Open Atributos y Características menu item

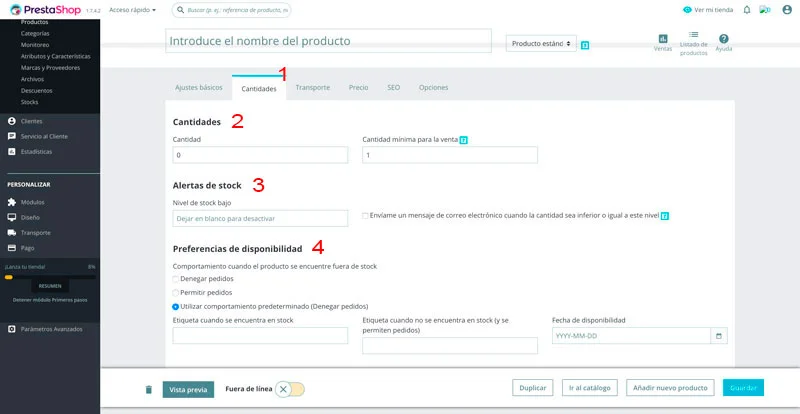(x=56, y=56)
